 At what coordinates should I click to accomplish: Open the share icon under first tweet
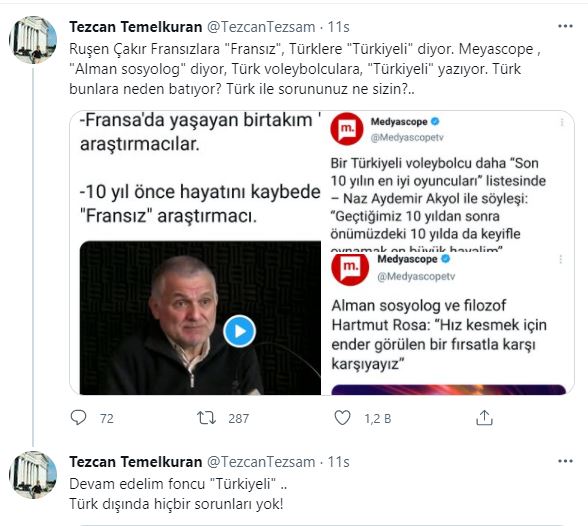pos(484,418)
